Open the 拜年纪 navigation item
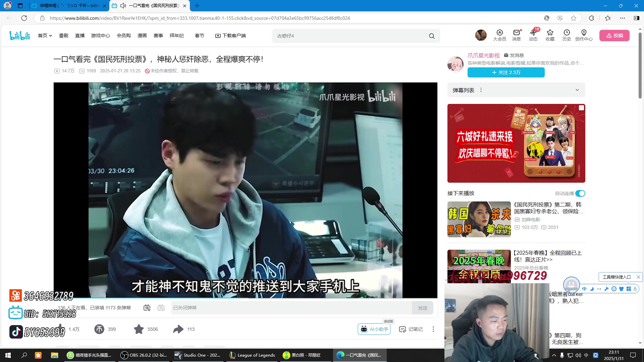The image size is (644, 362). (177, 36)
